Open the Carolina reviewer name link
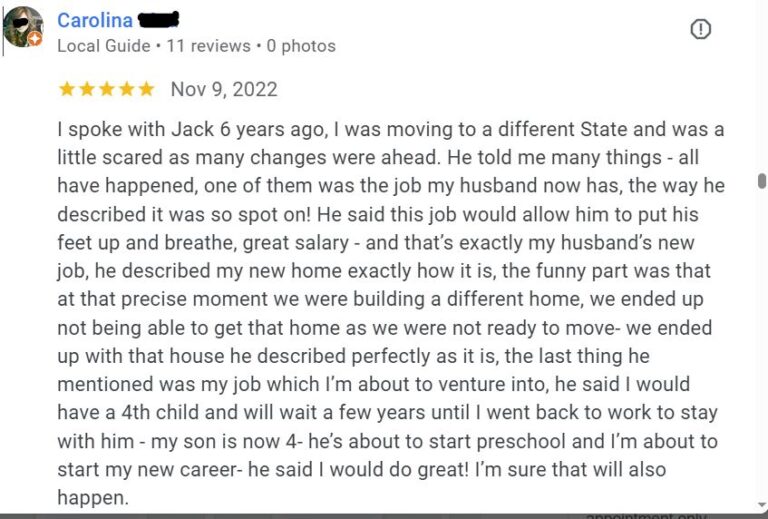This screenshot has width=768, height=519. pyautogui.click(x=95, y=21)
